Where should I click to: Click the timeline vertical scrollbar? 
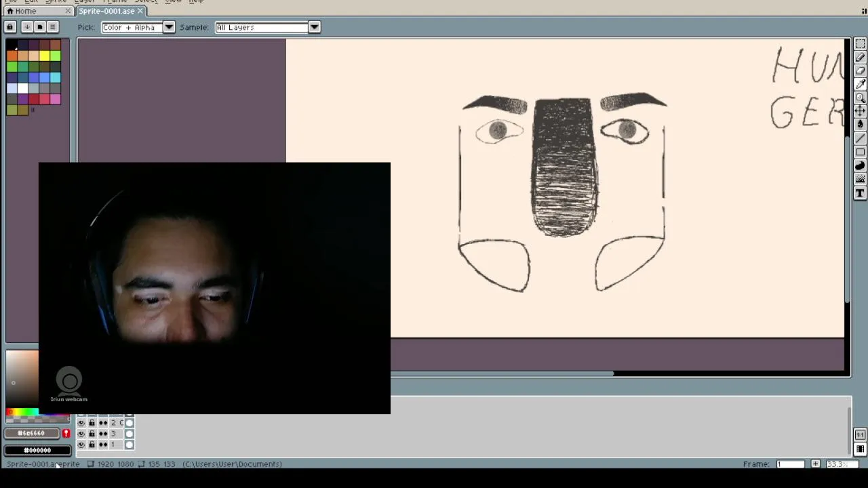point(850,430)
